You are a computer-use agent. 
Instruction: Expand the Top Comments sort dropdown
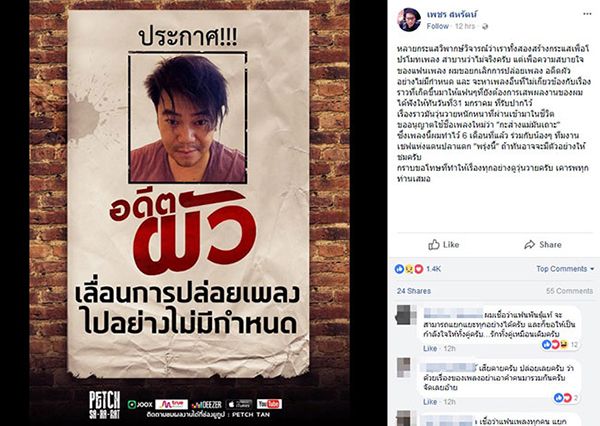tap(565, 269)
